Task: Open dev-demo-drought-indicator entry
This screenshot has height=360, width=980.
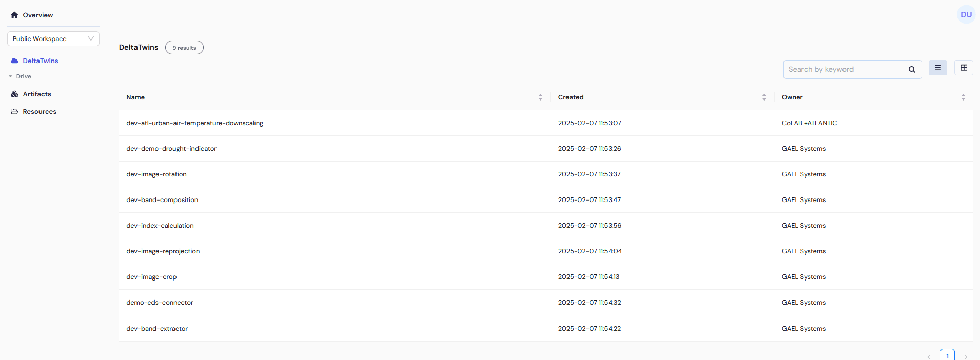Action: pos(171,149)
